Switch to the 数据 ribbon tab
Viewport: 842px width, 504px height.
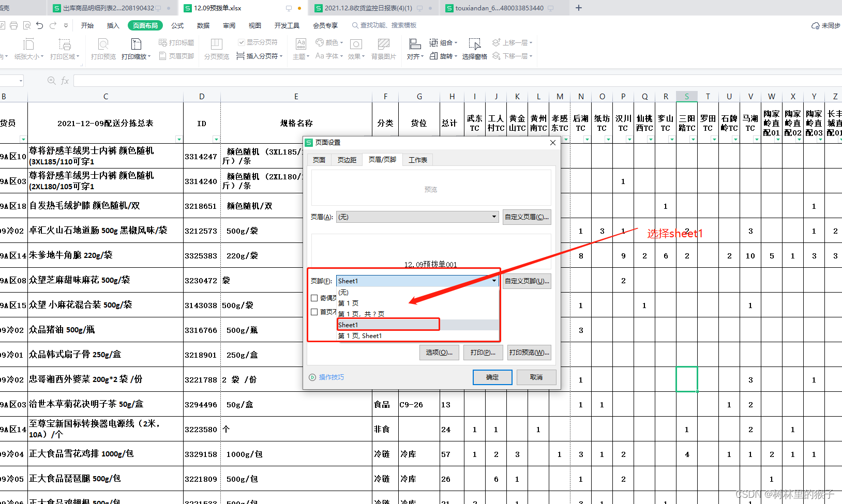[203, 25]
